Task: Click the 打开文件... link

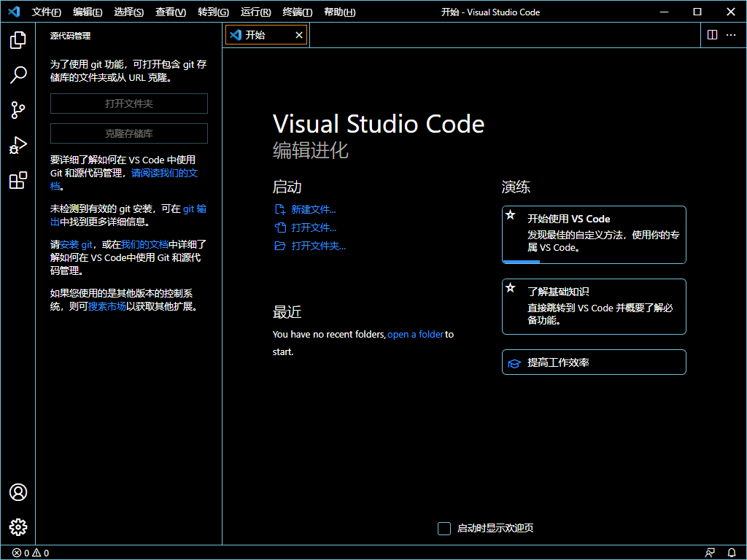Action: point(314,227)
